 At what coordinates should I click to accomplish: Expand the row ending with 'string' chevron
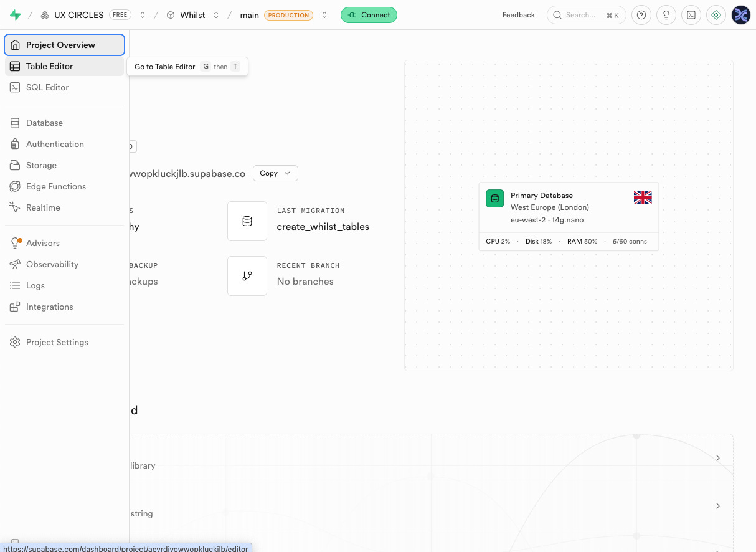point(717,506)
